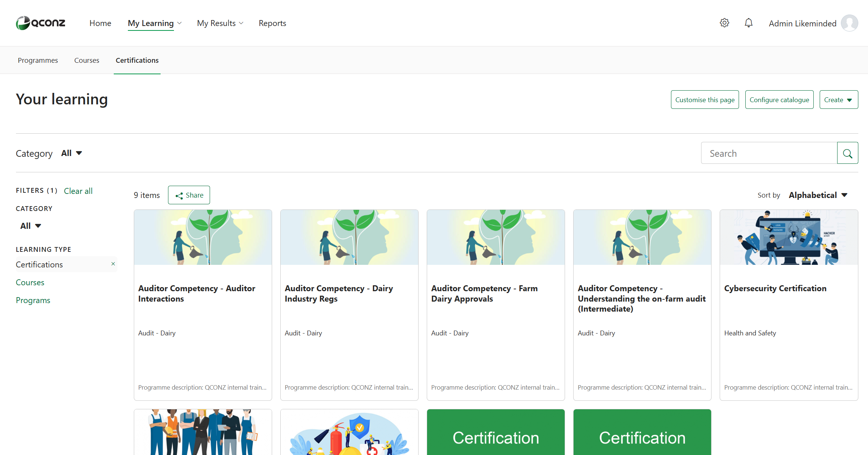The width and height of the screenshot is (868, 455).
Task: Open the top Category All dropdown
Action: [71, 153]
